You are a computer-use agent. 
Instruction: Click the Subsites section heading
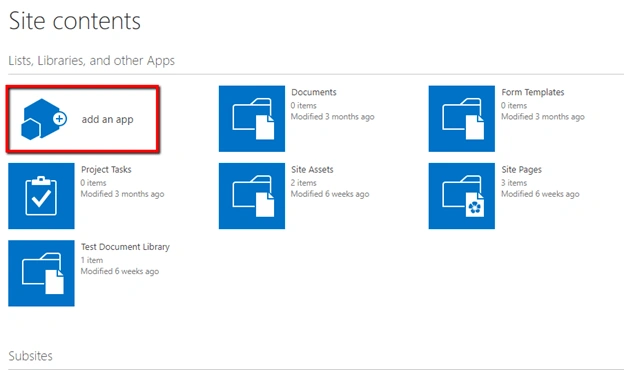point(31,356)
